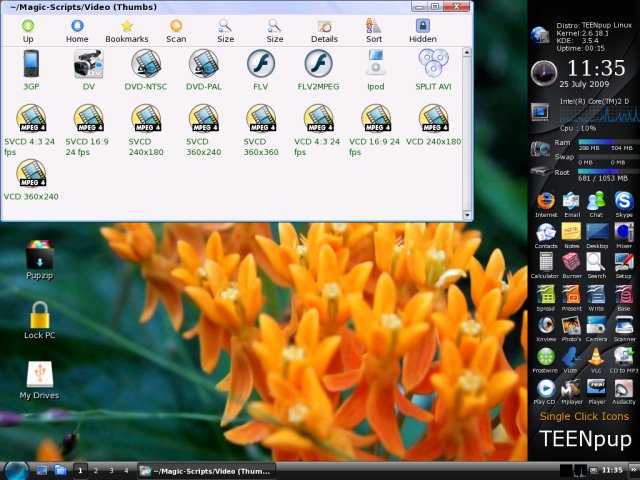Screen dimensions: 640x480
Task: Click the Scan toolbar icon
Action: [176, 30]
